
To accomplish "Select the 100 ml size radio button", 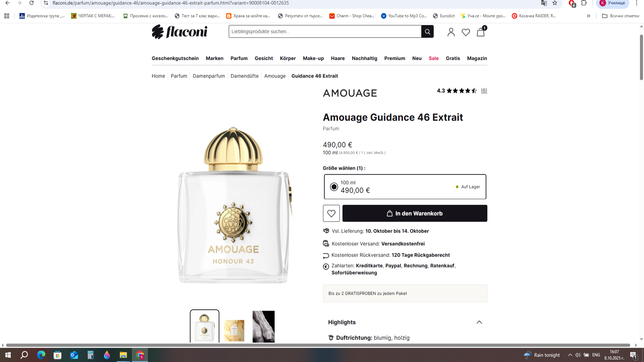I will (x=334, y=187).
